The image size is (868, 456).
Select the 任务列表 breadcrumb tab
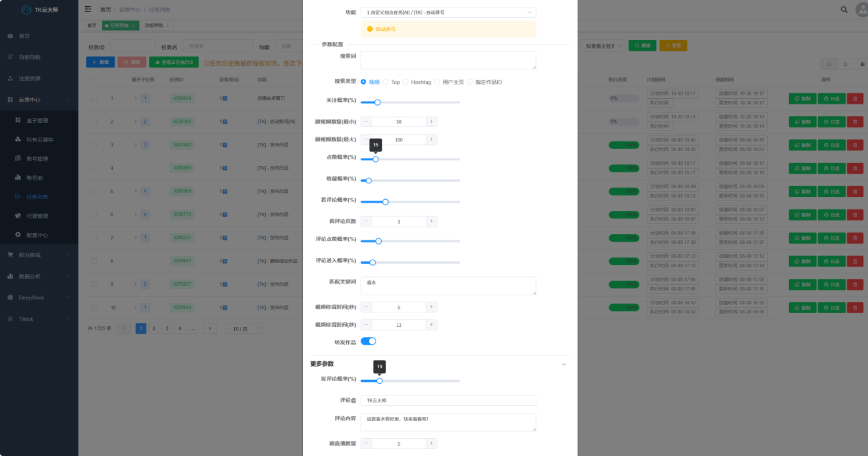point(121,25)
